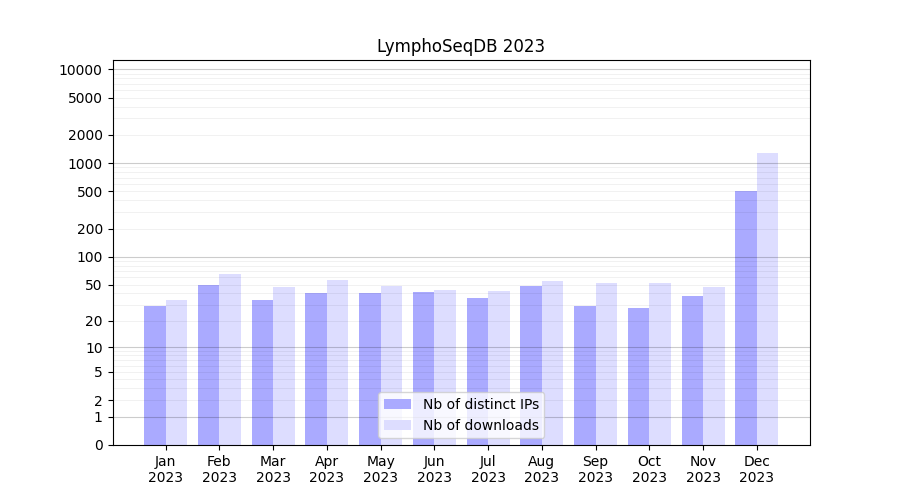Select the Jan 2023 distinct IPs bar
The image size is (900, 500).
[155, 375]
